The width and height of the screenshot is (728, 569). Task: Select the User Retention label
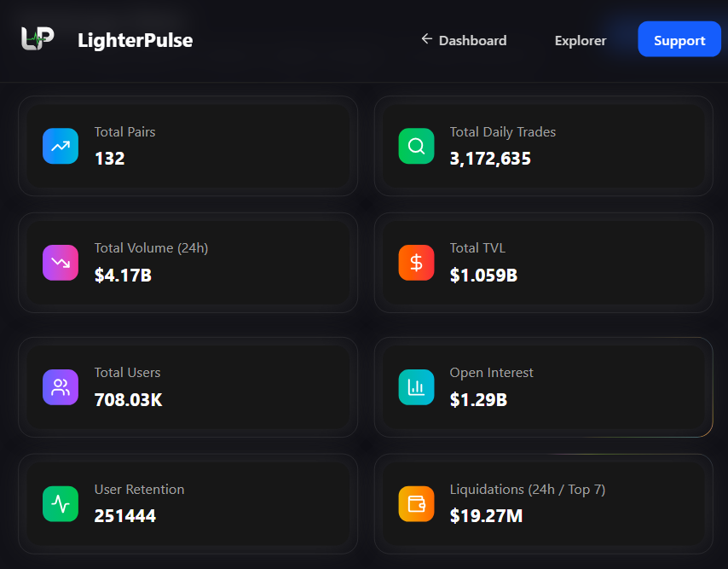(139, 489)
